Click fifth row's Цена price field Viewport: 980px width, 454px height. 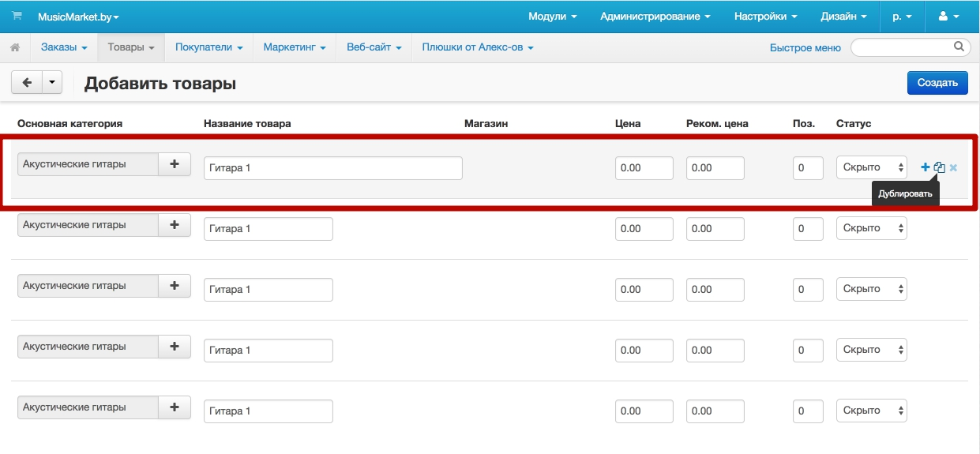point(644,411)
